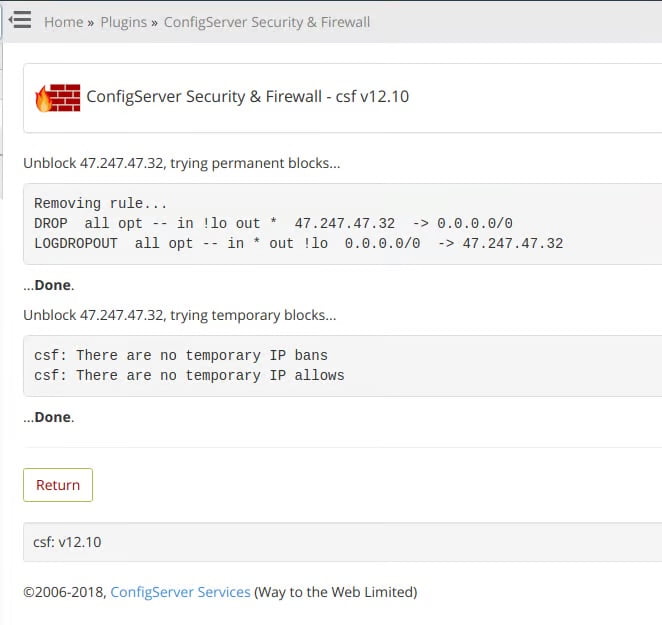
Task: Click the first Done message
Action: 49,285
